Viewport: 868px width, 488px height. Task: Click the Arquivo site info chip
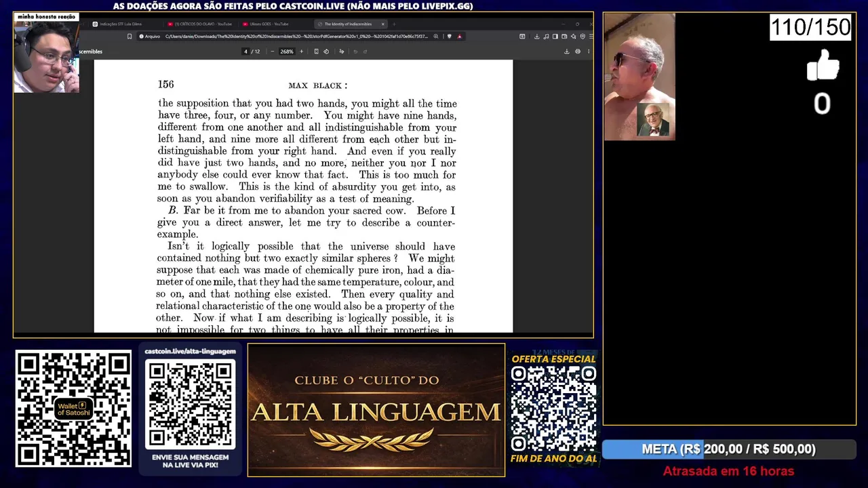pos(150,37)
